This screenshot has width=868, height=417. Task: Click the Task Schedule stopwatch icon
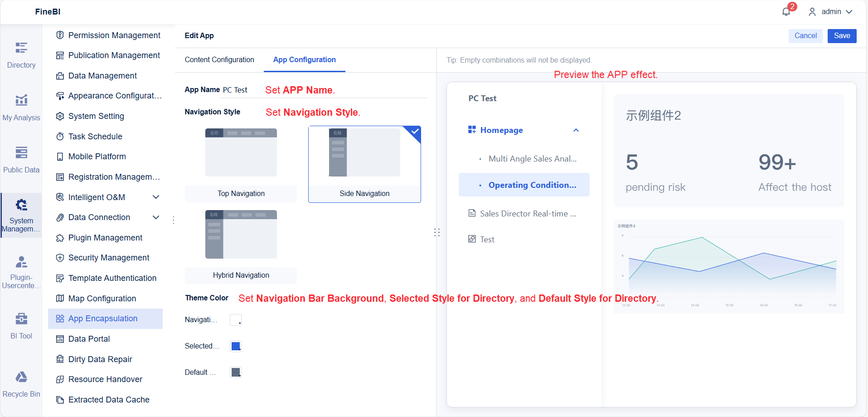[60, 137]
